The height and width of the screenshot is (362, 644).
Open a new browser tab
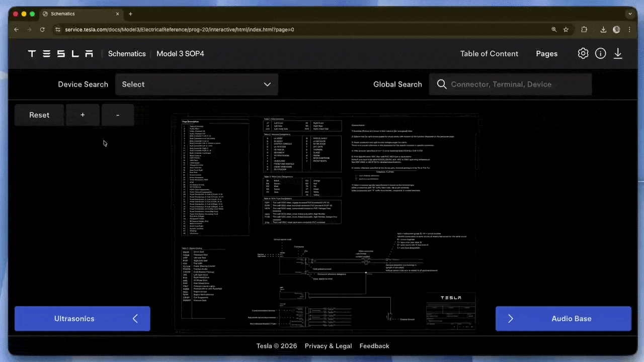pyautogui.click(x=131, y=14)
